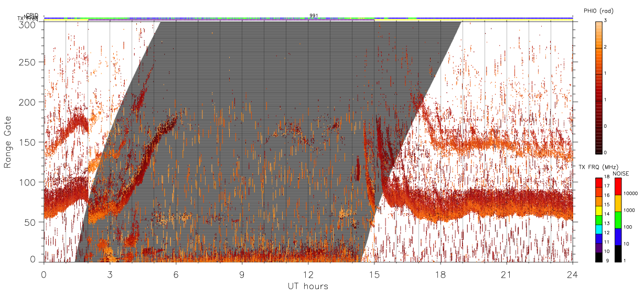Click the '15' tick label on UT hours axis
Screen dimensions: 644x297
click(374, 274)
